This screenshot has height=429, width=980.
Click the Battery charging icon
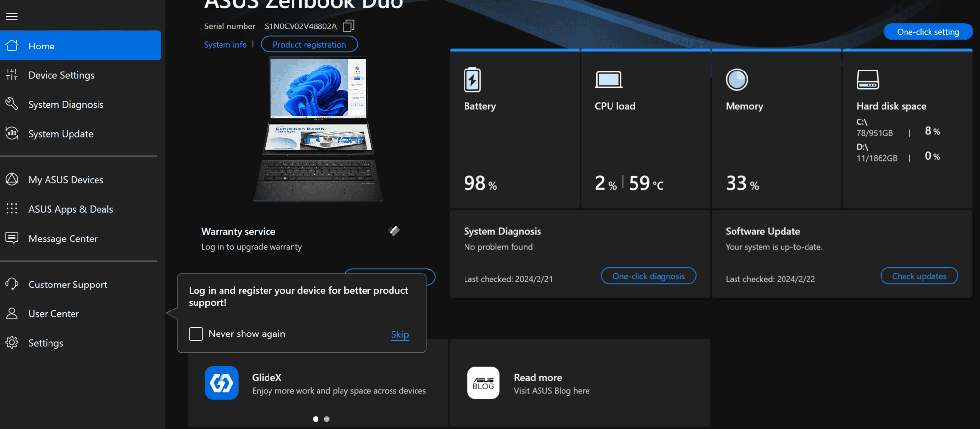point(472,79)
